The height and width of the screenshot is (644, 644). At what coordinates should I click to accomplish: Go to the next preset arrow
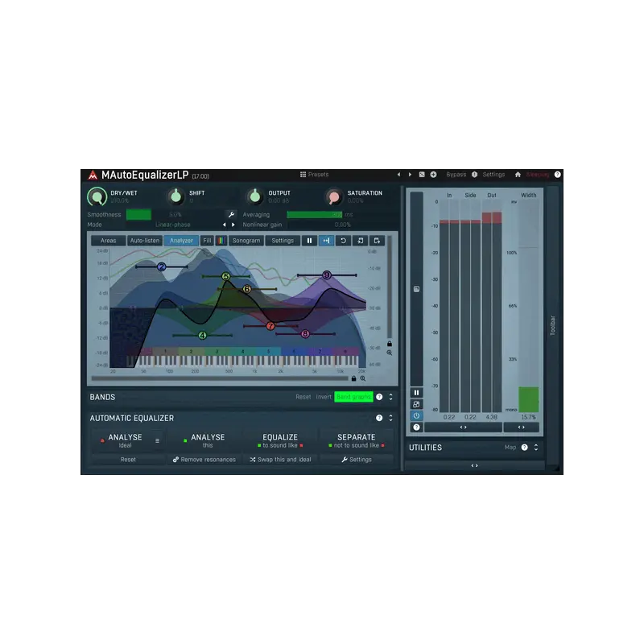point(410,175)
